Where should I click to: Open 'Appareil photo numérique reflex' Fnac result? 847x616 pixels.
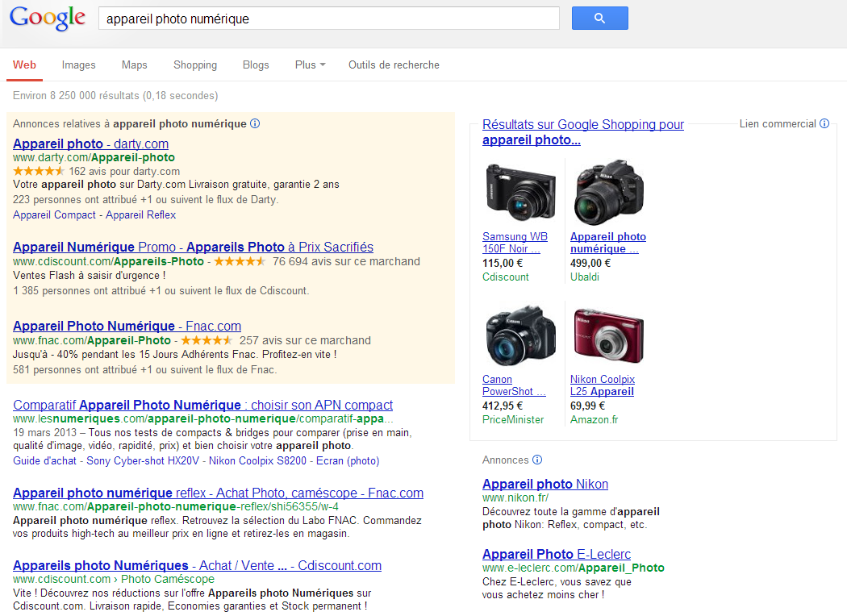pos(219,493)
